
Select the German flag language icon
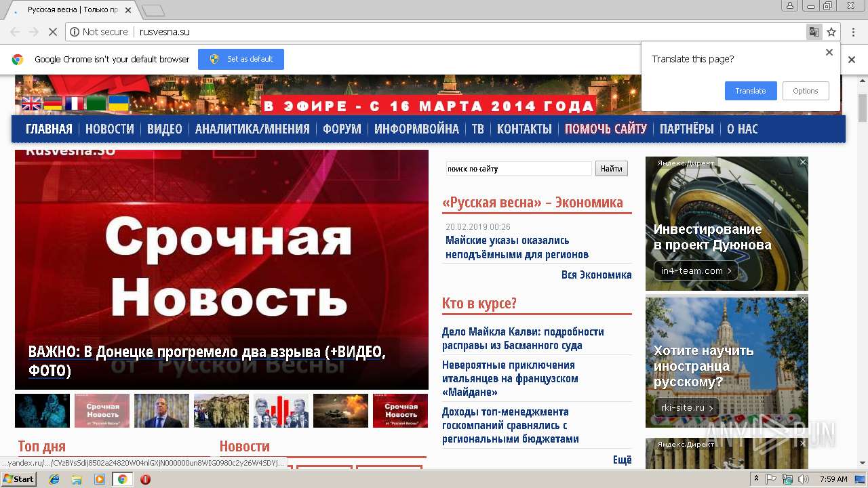point(53,104)
